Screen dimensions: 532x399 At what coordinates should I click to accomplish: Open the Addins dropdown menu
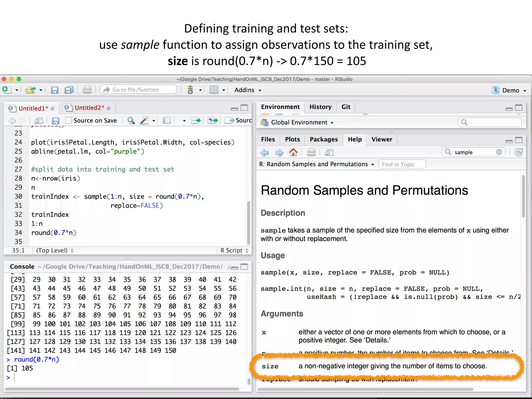pyautogui.click(x=248, y=90)
